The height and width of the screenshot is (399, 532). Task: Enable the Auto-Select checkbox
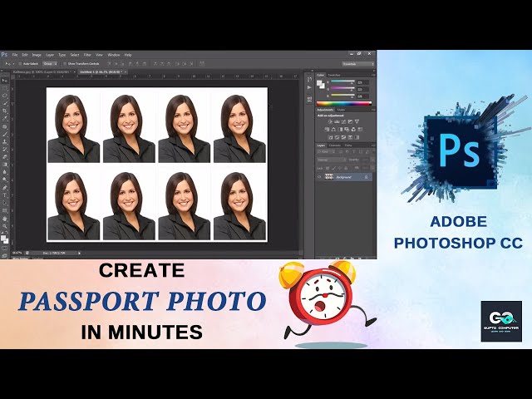[x=20, y=64]
